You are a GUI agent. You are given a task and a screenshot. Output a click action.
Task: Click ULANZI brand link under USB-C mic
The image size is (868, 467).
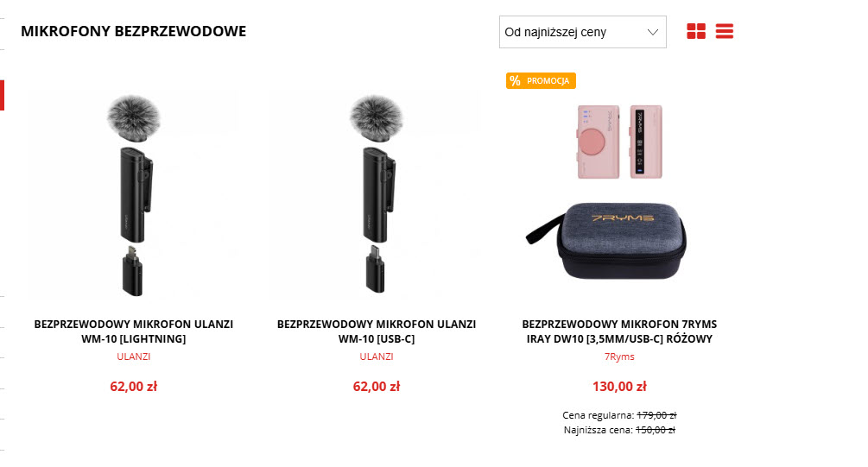(377, 357)
